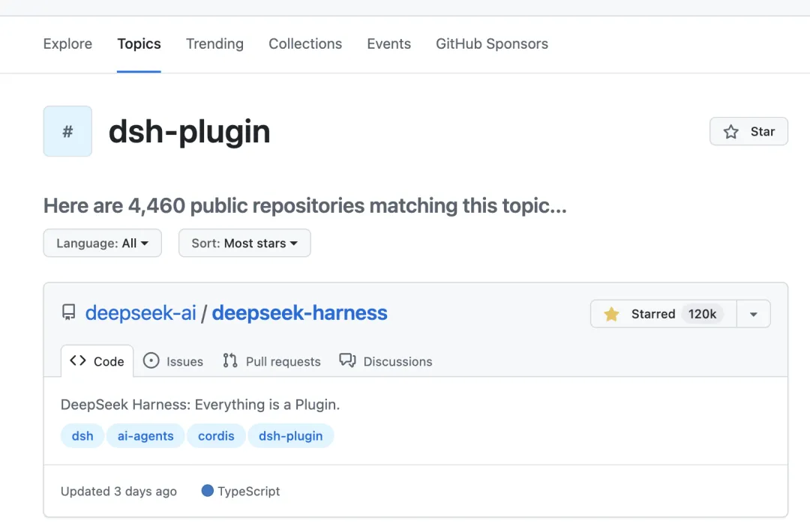
Task: Open the deepseek-ai owner link
Action: pyautogui.click(x=140, y=312)
